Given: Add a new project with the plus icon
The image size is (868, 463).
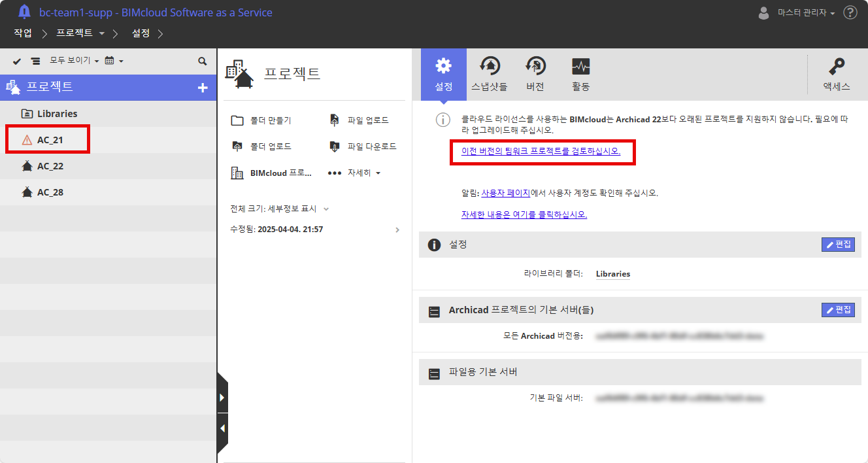Looking at the screenshot, I should tap(203, 88).
